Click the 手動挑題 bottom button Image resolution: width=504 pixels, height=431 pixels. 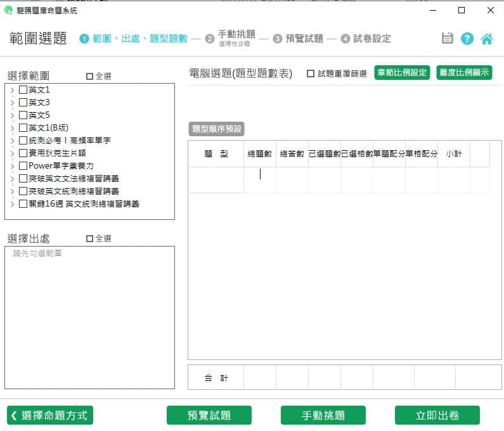pyautogui.click(x=323, y=415)
